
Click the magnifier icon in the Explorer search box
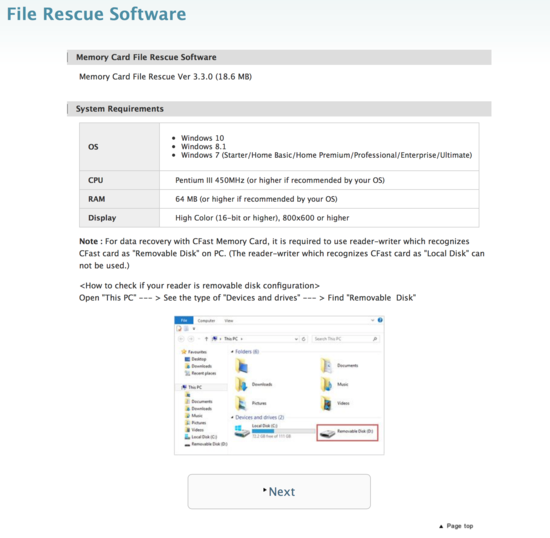point(375,339)
